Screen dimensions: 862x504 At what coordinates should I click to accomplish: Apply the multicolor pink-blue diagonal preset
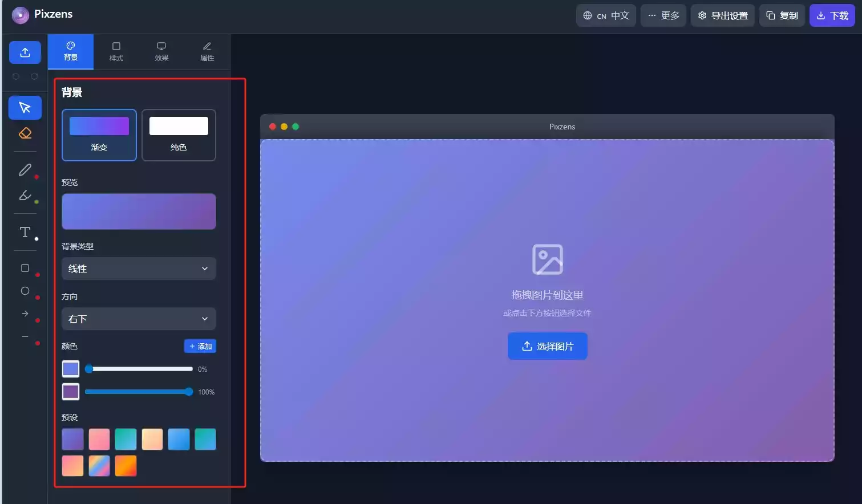99,466
